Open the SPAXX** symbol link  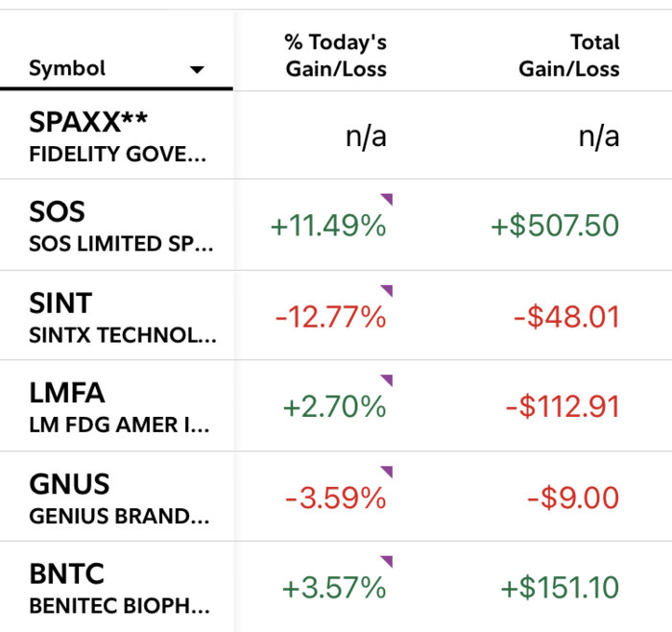coord(84,123)
